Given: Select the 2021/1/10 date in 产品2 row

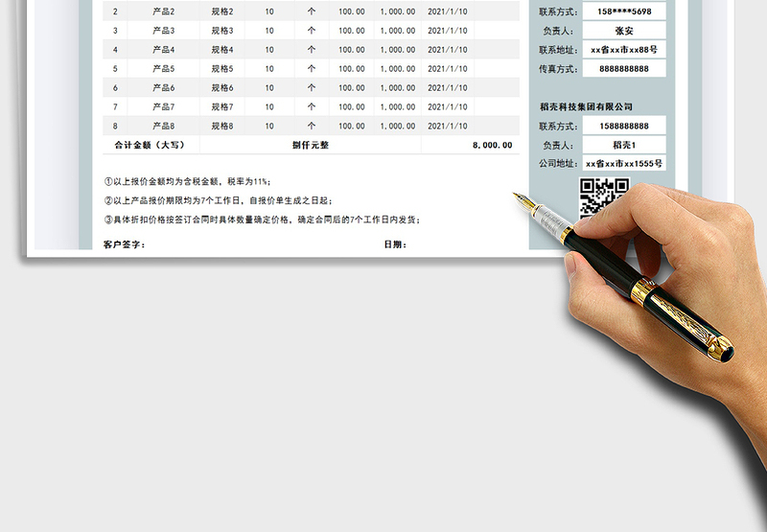Looking at the screenshot, I should point(447,12).
